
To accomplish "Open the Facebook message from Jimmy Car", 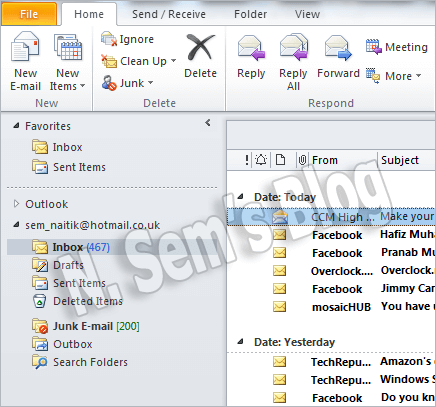I will pos(331,289).
